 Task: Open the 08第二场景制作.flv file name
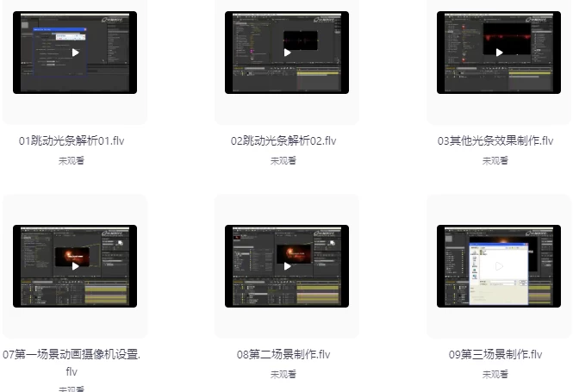pyautogui.click(x=283, y=354)
